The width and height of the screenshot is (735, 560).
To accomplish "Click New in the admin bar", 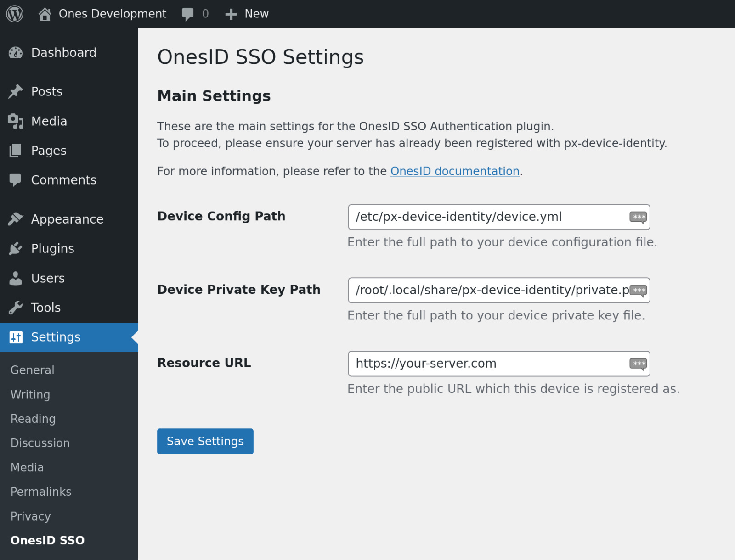I will click(x=256, y=14).
